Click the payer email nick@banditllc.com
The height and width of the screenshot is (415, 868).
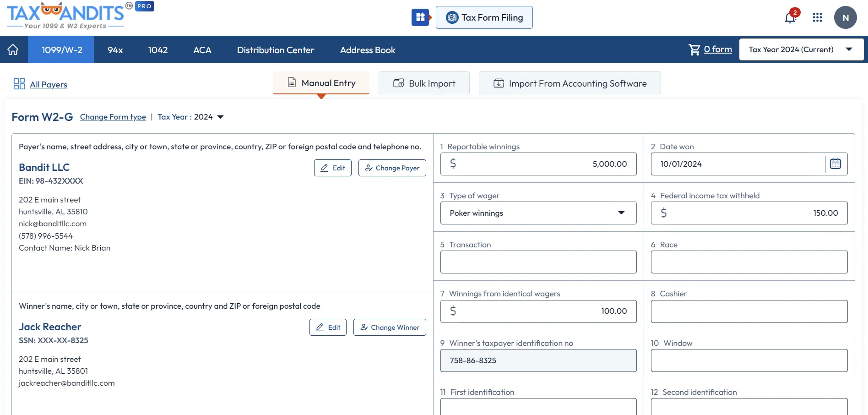click(53, 224)
